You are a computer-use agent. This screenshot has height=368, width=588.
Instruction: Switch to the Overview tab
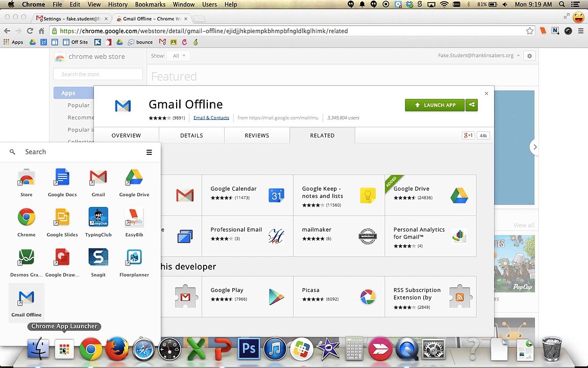click(x=126, y=135)
